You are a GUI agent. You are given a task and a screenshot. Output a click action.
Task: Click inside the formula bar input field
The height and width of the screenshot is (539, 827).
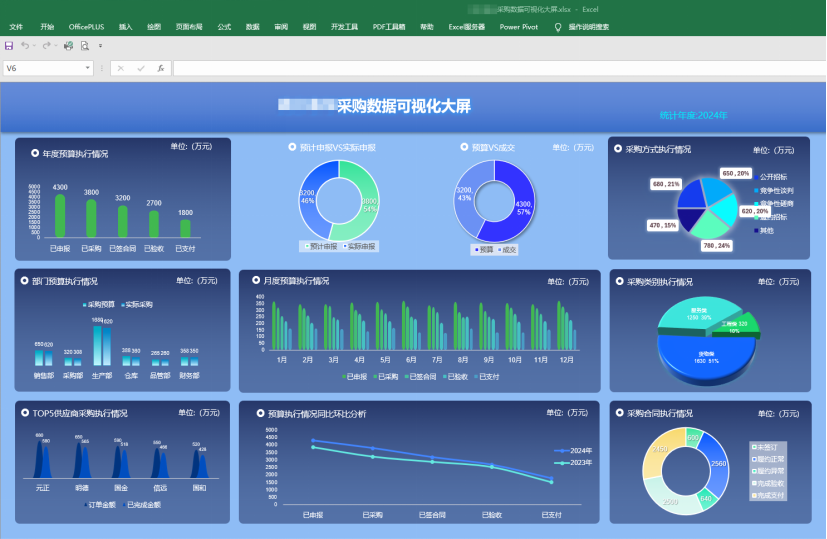coord(490,68)
